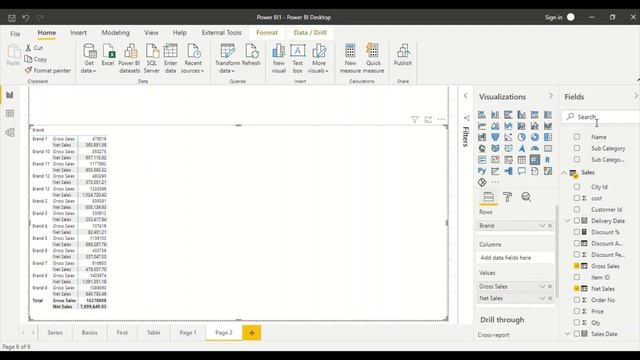
Task: Switch to Report view in left sidebar
Action: click(x=10, y=95)
